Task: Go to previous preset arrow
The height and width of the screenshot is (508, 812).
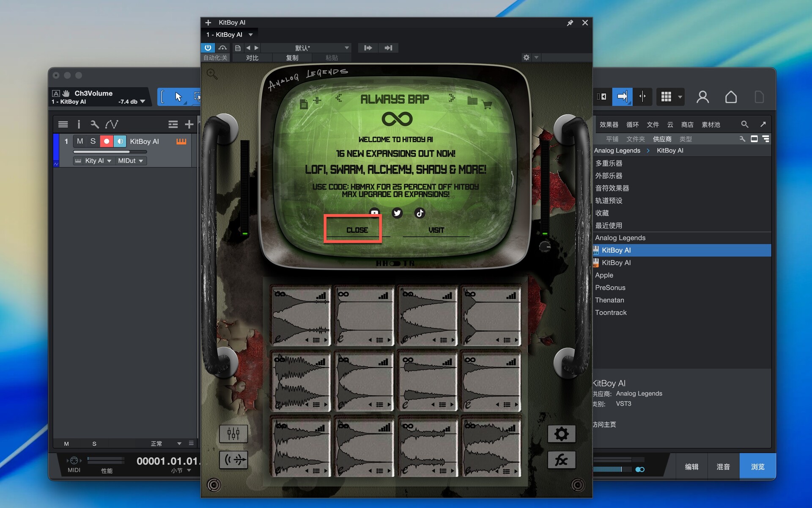Action: (248, 48)
